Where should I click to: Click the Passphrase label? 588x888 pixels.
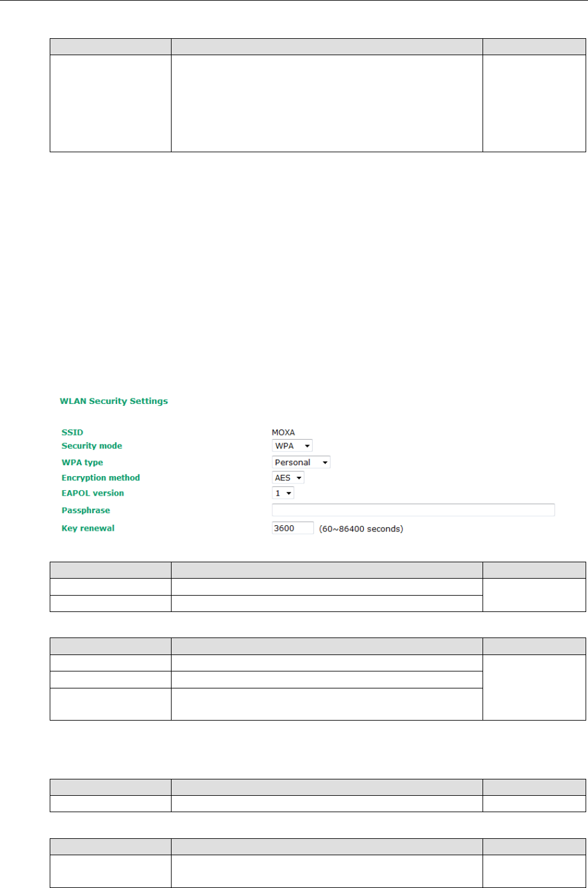pos(86,511)
